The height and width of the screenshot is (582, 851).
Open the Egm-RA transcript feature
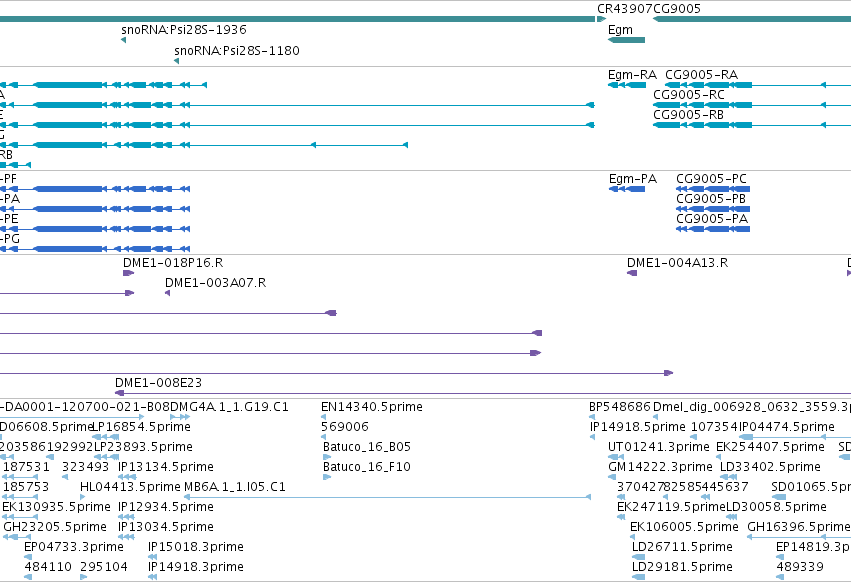627,85
